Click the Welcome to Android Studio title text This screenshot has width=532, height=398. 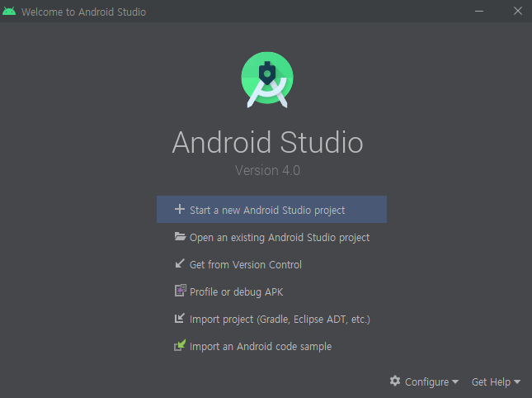(x=83, y=12)
